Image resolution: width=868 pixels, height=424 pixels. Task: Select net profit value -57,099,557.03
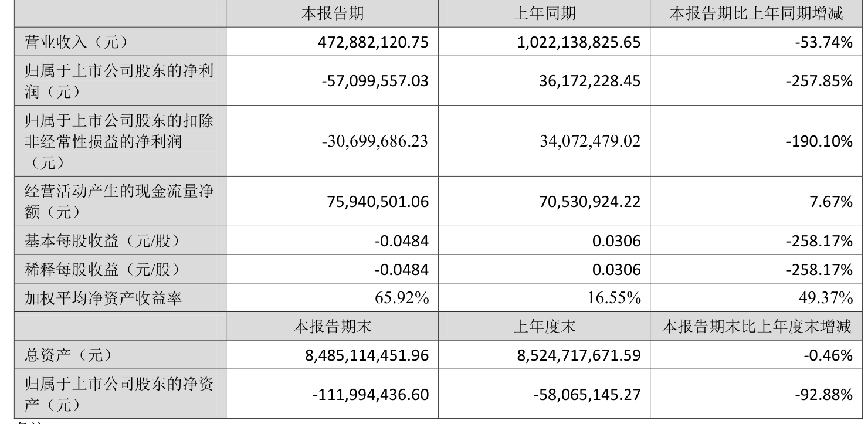click(x=375, y=81)
